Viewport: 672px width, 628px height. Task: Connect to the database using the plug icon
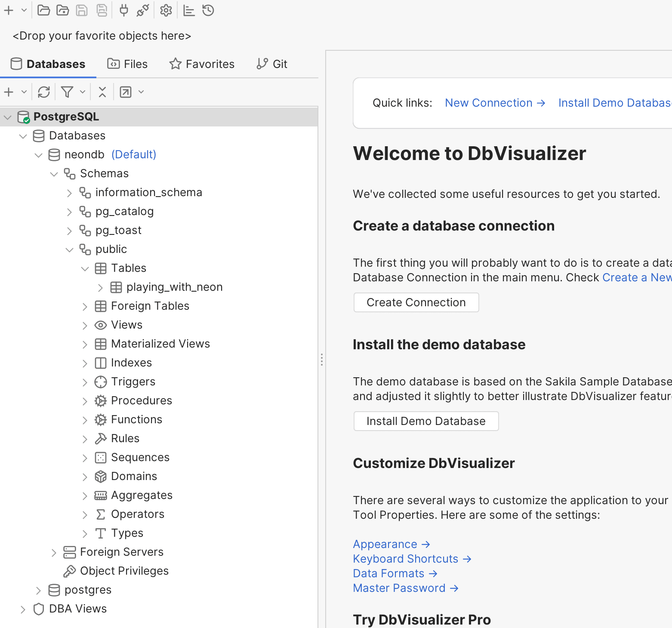coord(123,10)
